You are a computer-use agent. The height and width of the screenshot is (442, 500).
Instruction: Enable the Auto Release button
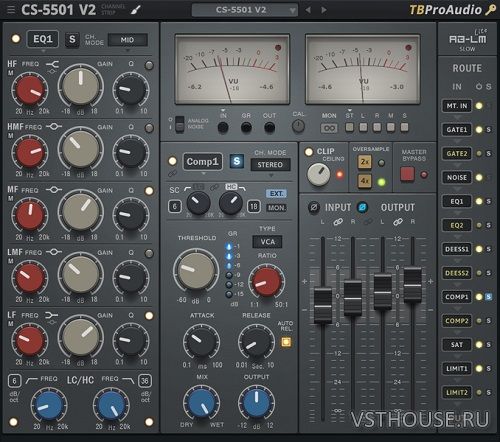(286, 342)
